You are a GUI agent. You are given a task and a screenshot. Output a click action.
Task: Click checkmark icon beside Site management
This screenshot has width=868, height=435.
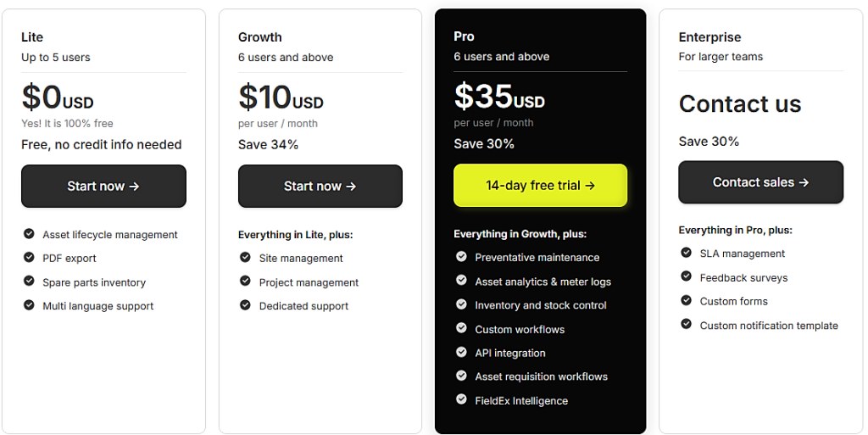[245, 258]
